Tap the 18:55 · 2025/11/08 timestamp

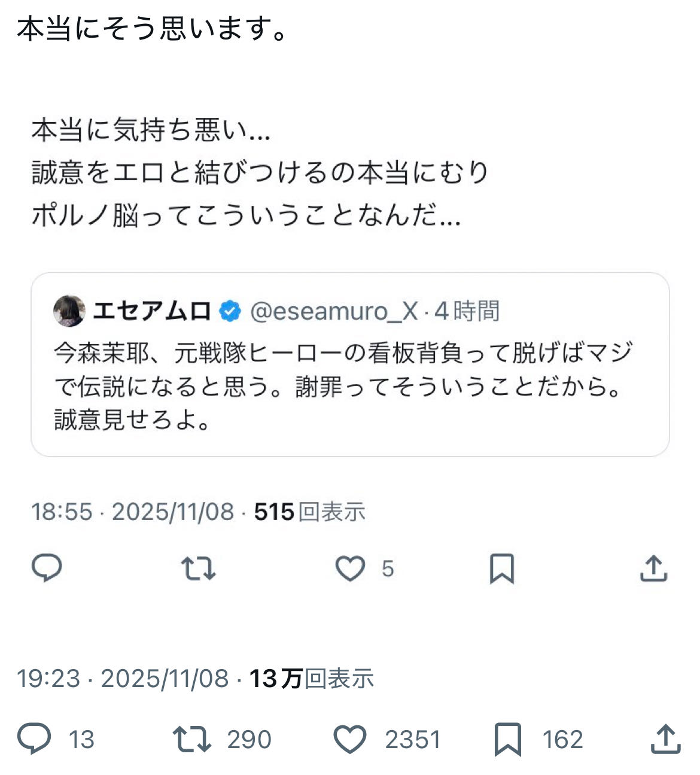[x=132, y=512]
